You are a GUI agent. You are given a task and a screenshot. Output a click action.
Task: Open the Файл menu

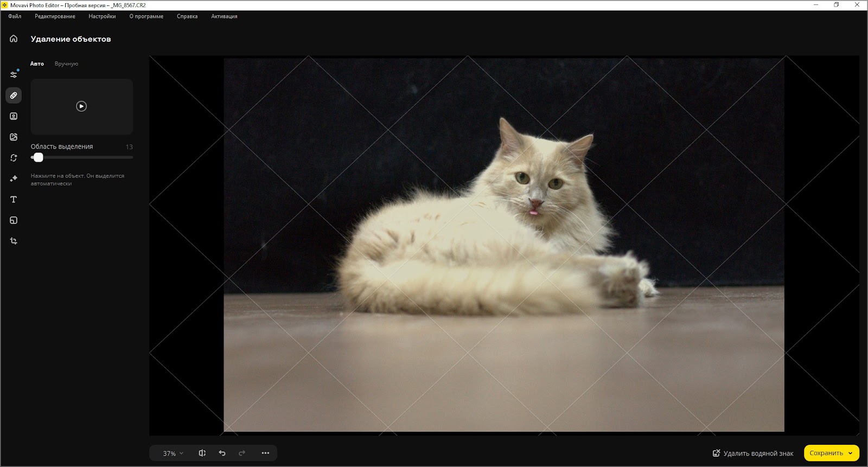[15, 16]
